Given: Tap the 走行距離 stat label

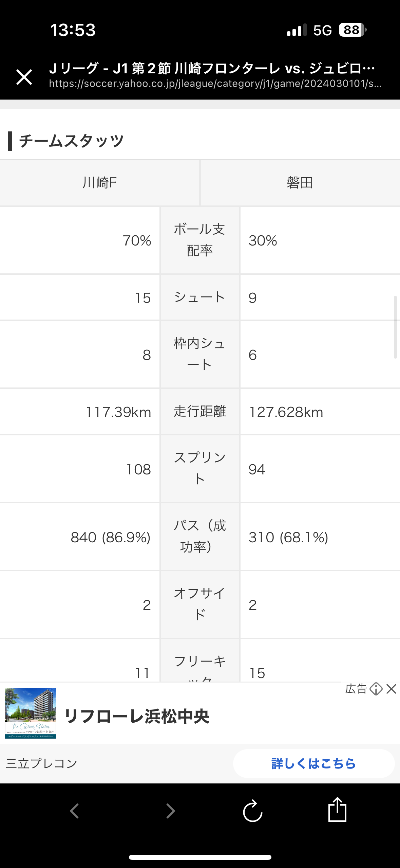Looking at the screenshot, I should (x=199, y=411).
